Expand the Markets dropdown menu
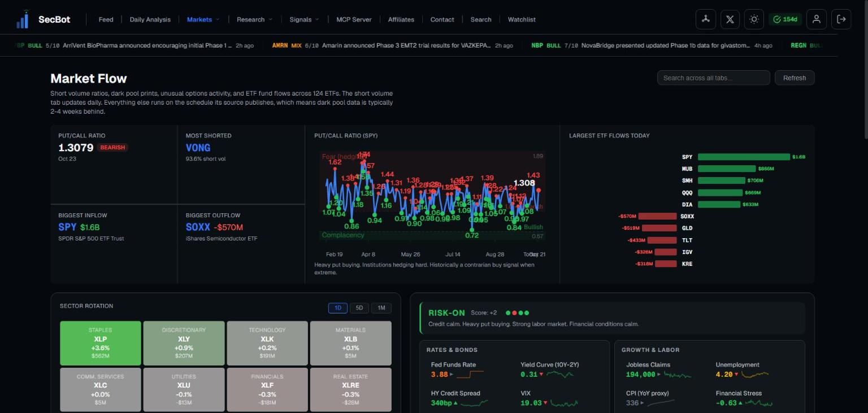868x413 pixels. (x=203, y=19)
